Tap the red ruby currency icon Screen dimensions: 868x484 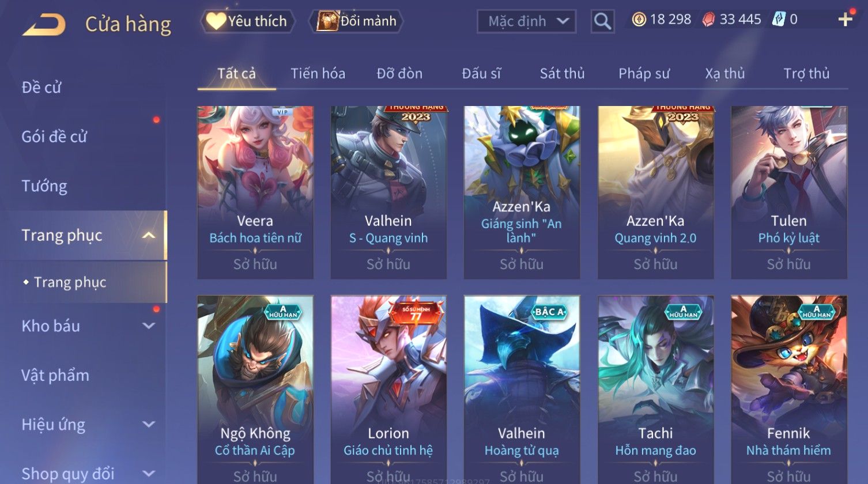pyautogui.click(x=708, y=20)
